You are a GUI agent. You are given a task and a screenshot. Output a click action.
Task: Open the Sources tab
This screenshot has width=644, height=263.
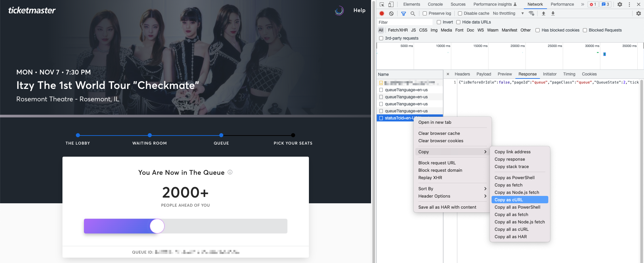tap(458, 4)
